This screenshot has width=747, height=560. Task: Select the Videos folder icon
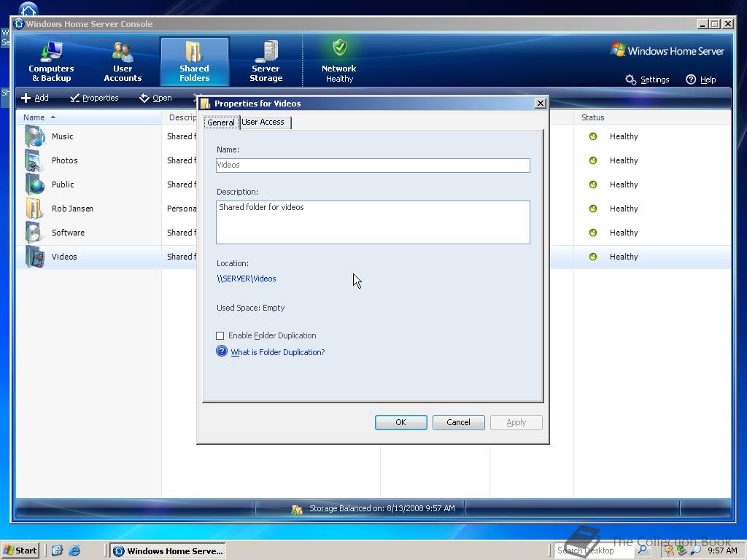pos(35,257)
